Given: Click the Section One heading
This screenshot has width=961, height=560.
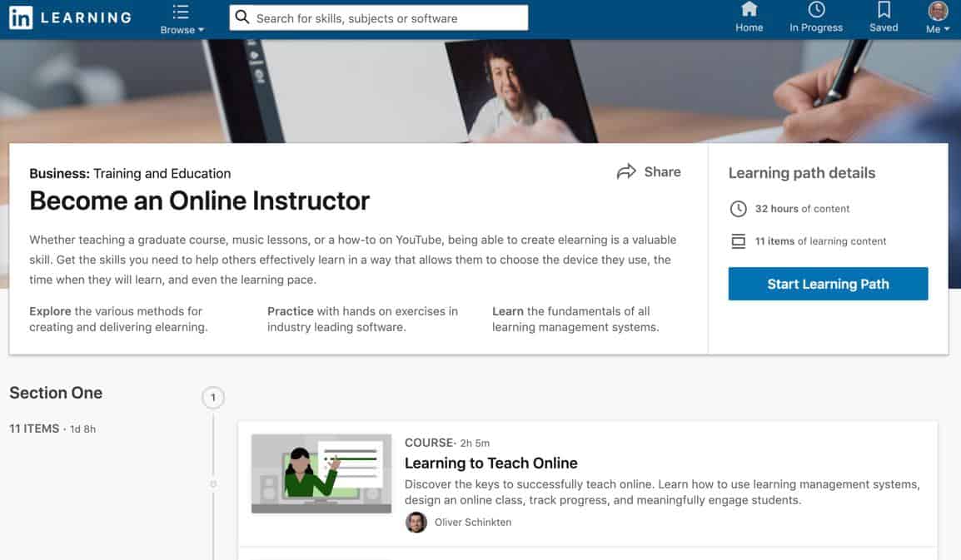Looking at the screenshot, I should point(56,393).
